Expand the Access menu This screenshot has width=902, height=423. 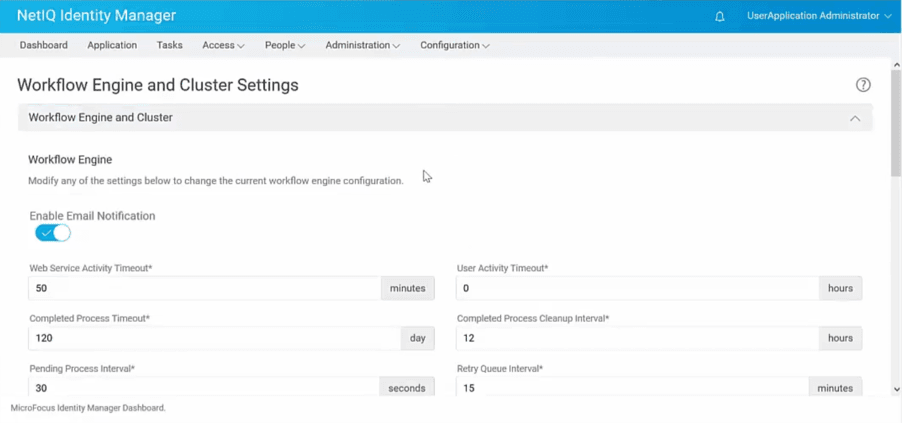coord(223,45)
